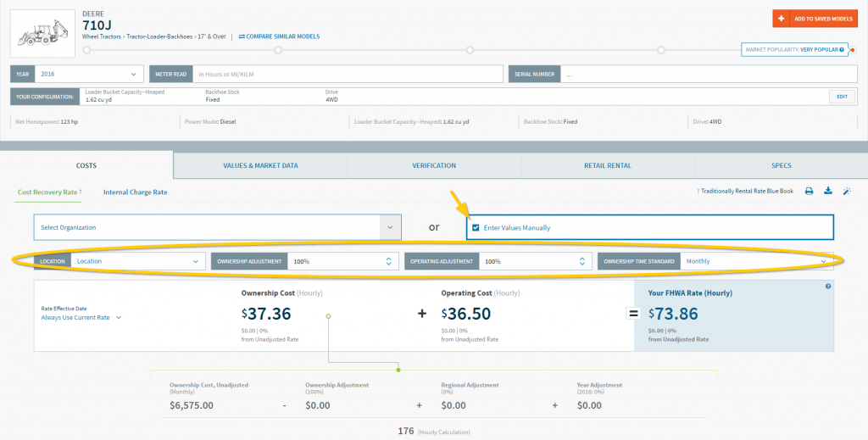Open the Location dropdown
The image size is (868, 440).
(x=137, y=261)
